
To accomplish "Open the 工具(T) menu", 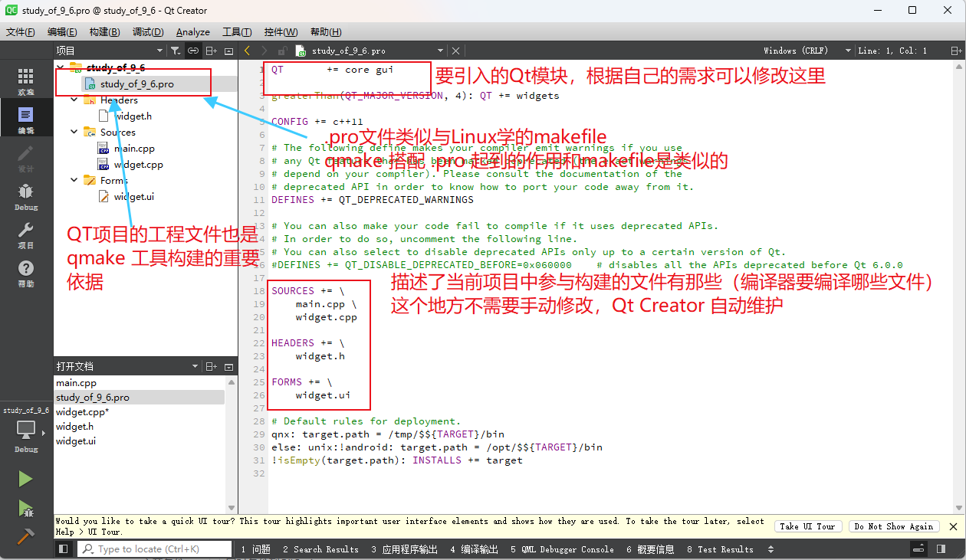I will 237,31.
